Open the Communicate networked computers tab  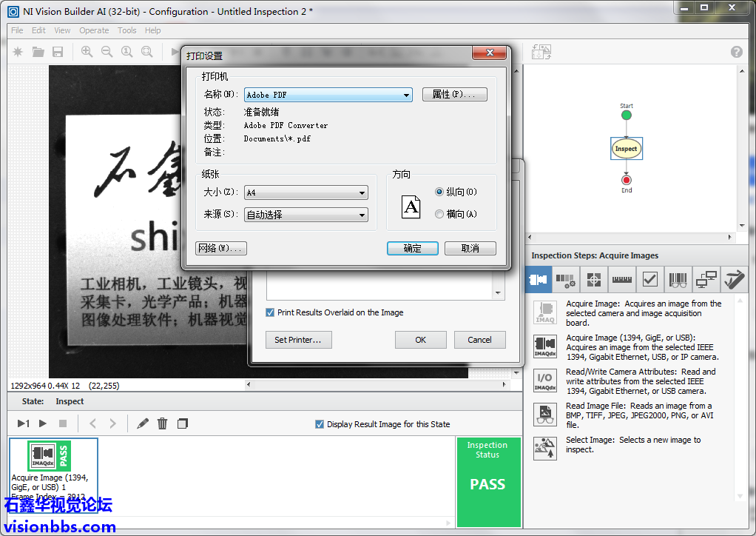coord(706,280)
